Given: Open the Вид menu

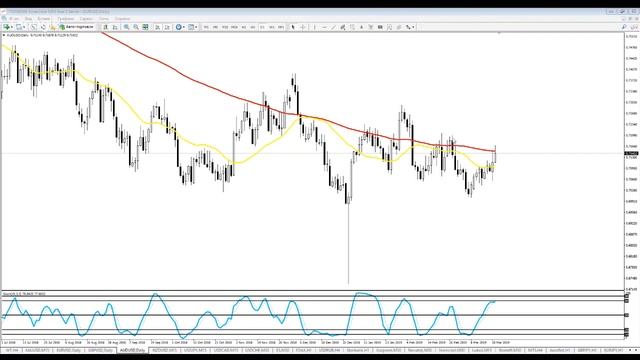Looking at the screenshot, I should pyautogui.click(x=29, y=19).
